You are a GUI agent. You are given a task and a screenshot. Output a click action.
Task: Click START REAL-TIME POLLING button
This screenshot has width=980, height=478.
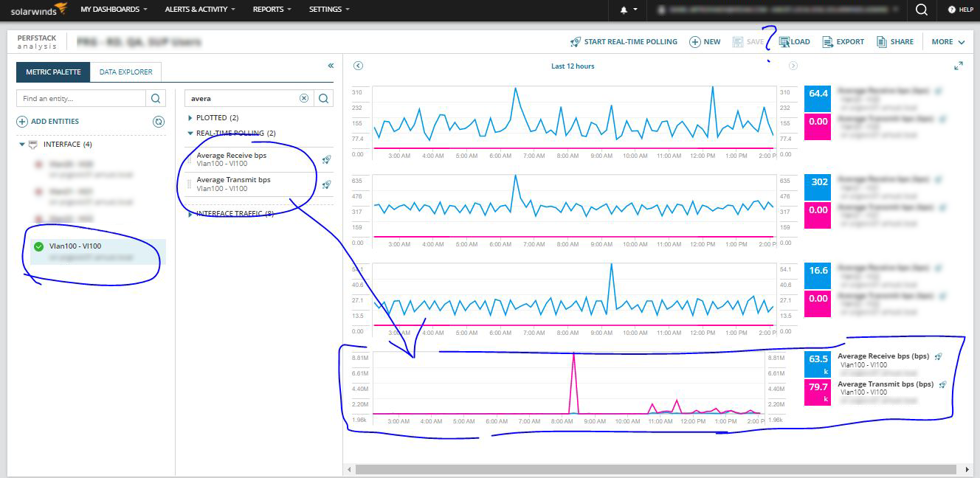[x=624, y=42]
